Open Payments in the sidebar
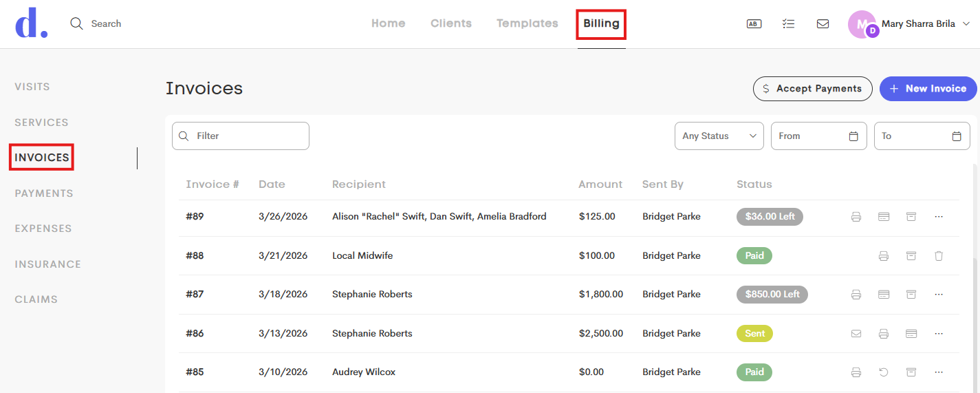 point(44,193)
